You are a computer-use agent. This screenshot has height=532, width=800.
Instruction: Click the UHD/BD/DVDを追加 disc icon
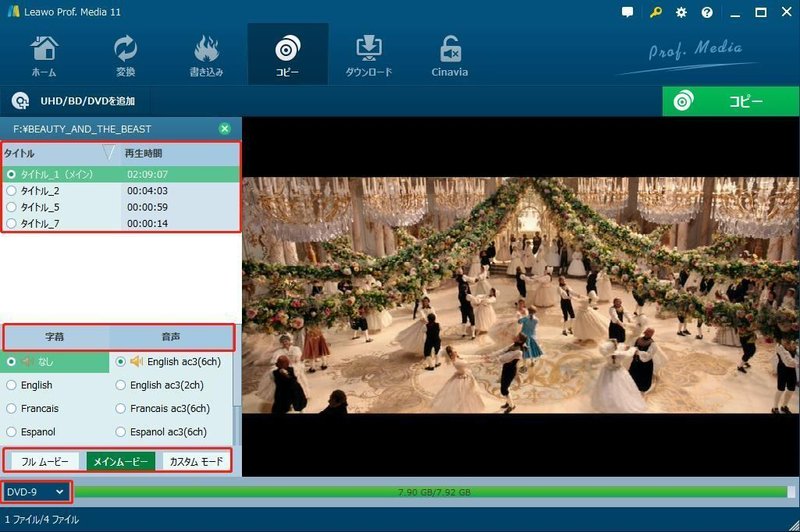click(20, 101)
